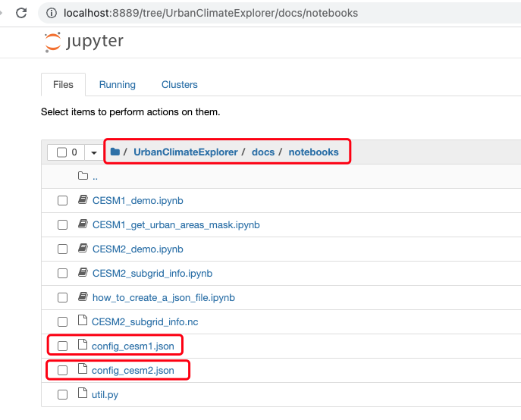Check the box for CESM1_demo.ipynb
The height and width of the screenshot is (420, 521).
click(x=62, y=201)
